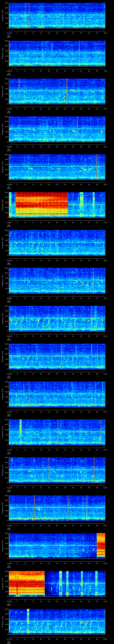Screen dimensions: 114x644
Task: Click the 4:11:00 start time label
Action: click(9, 412)
